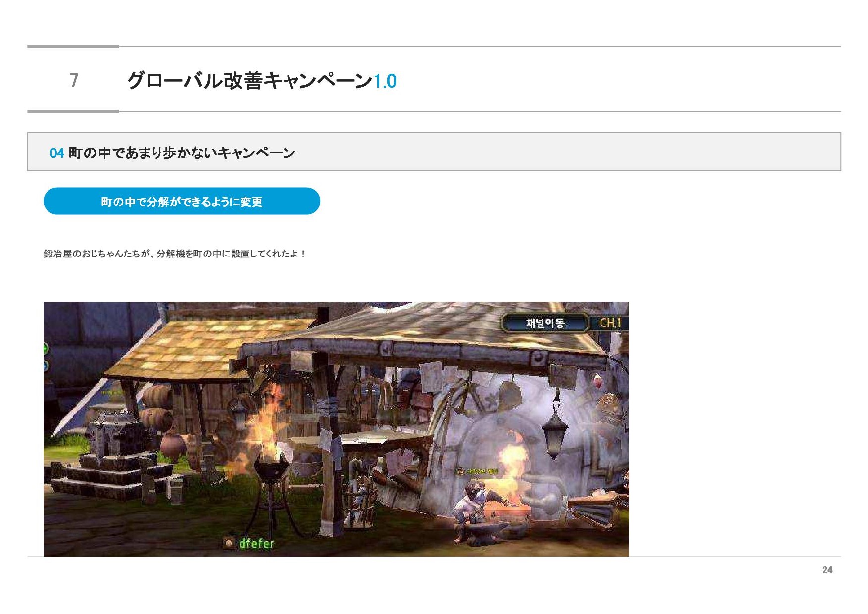Select the player name dfefer
This screenshot has width=868, height=614.
pos(256,544)
